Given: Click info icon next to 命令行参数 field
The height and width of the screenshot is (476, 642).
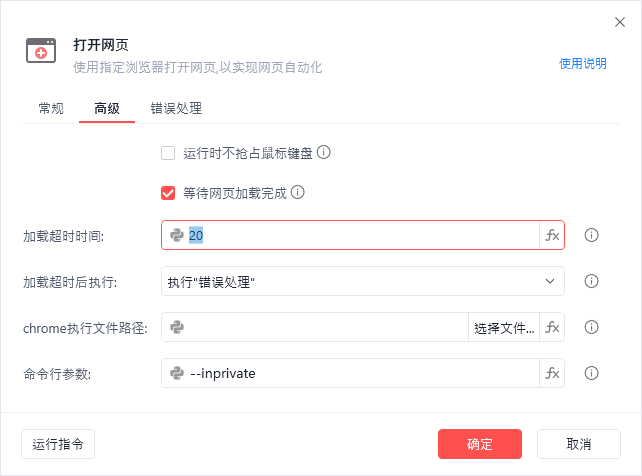Looking at the screenshot, I should click(x=591, y=373).
